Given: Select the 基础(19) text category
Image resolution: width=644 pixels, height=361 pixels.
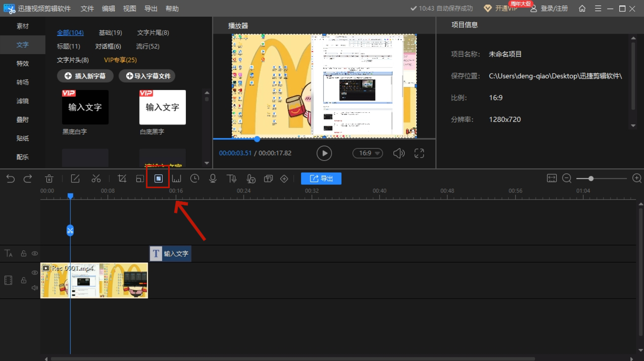Looking at the screenshot, I should [x=110, y=32].
